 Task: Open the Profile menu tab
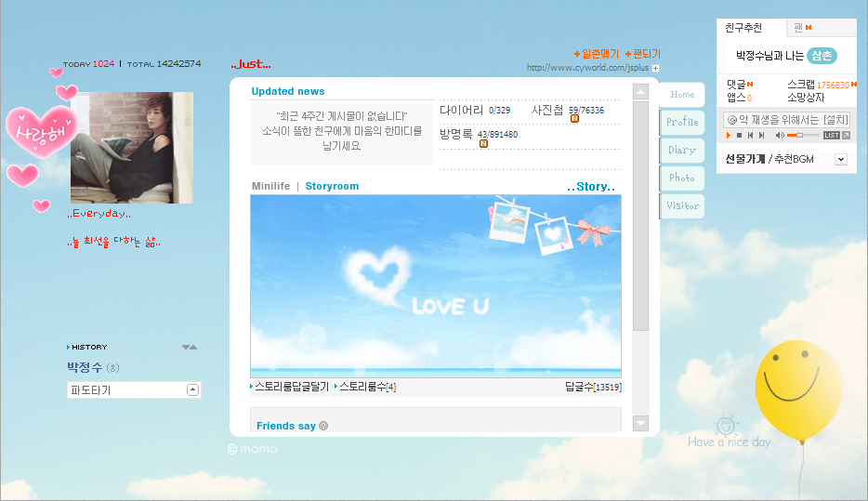682,122
